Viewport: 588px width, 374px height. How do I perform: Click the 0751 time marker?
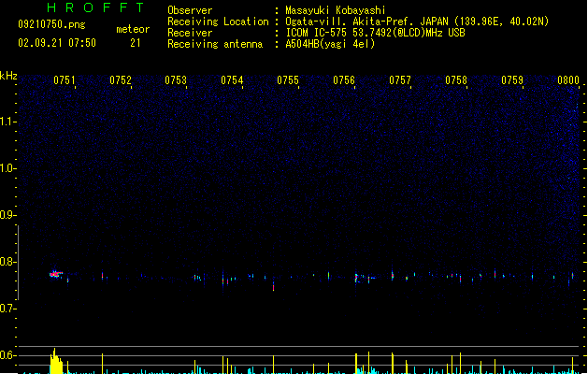coord(65,80)
